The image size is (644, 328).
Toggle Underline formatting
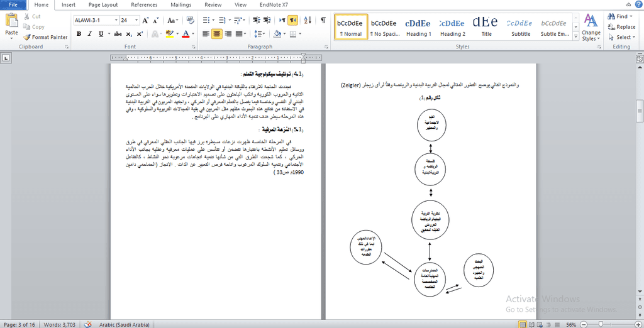click(x=101, y=34)
